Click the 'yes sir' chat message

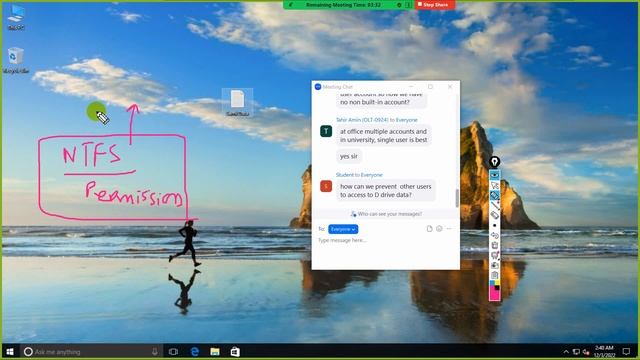click(349, 156)
